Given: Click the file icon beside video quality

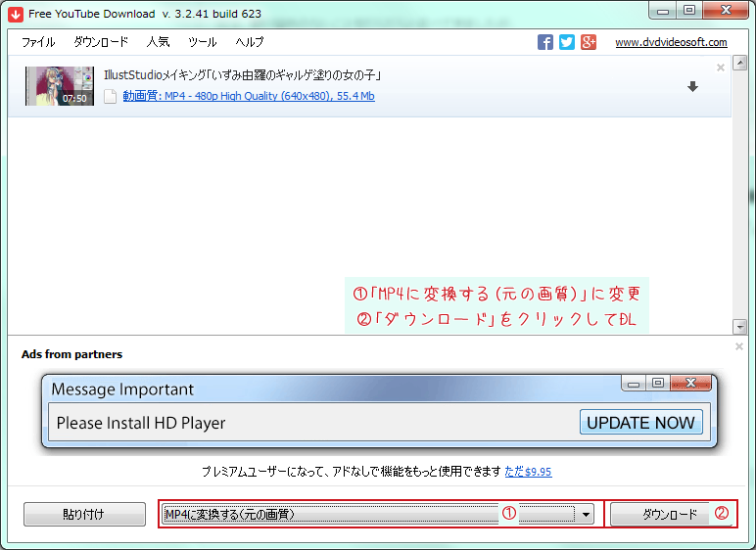Looking at the screenshot, I should [111, 96].
